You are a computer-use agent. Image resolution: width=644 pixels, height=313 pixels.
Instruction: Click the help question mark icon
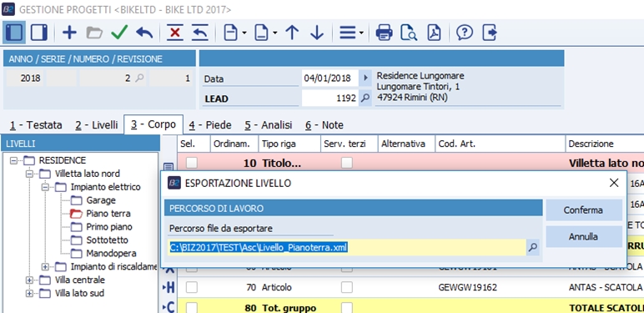tap(465, 33)
